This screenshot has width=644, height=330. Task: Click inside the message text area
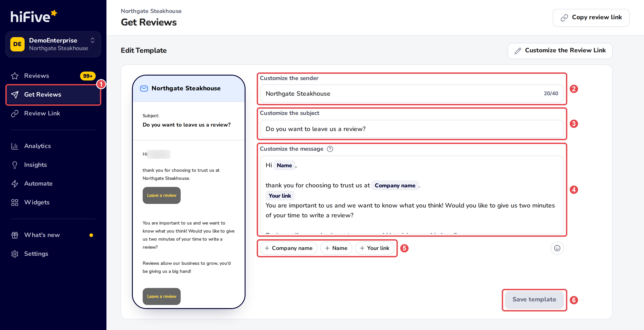point(411,195)
